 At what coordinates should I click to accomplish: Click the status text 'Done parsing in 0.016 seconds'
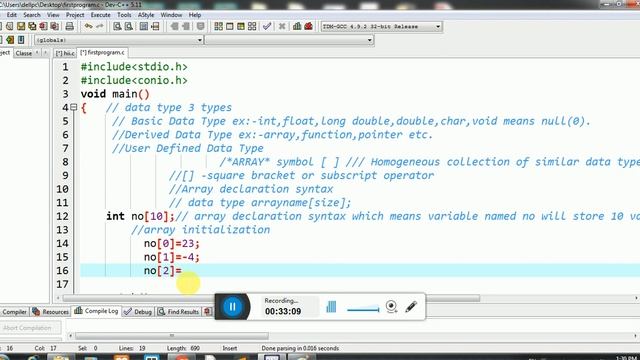point(300,348)
